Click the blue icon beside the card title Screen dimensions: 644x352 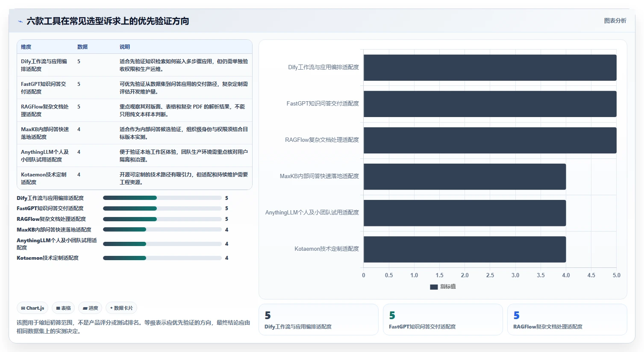click(20, 21)
